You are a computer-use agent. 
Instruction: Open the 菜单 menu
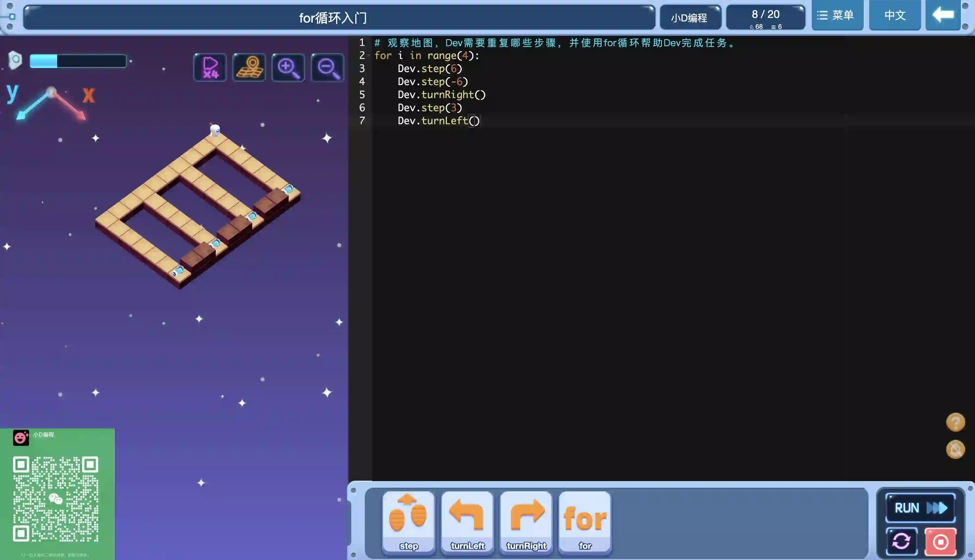837,15
